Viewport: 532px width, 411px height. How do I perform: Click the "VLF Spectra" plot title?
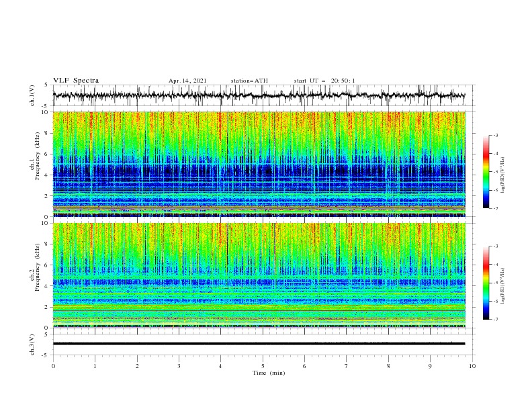coord(76,81)
